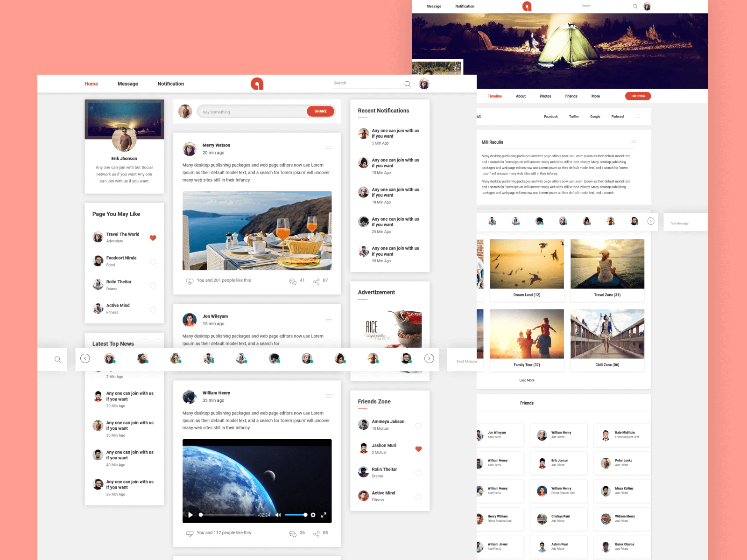Toggle heart for Rolin Theitar in Friends Zone

point(418,473)
